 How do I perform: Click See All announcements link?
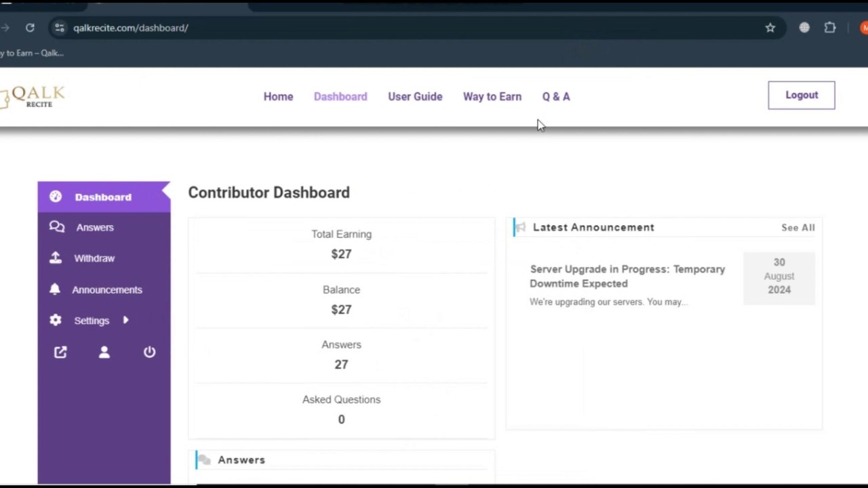798,228
